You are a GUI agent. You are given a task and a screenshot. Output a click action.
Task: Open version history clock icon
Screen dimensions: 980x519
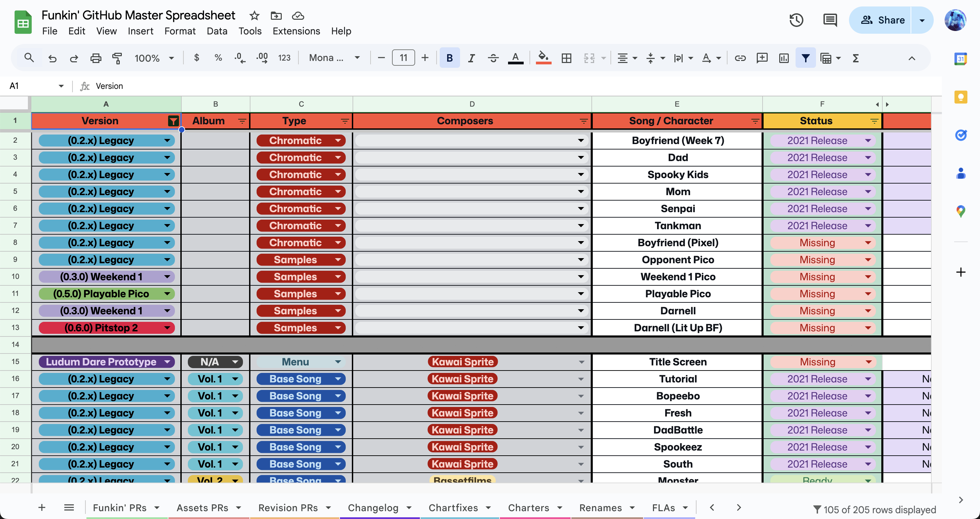pyautogui.click(x=796, y=20)
